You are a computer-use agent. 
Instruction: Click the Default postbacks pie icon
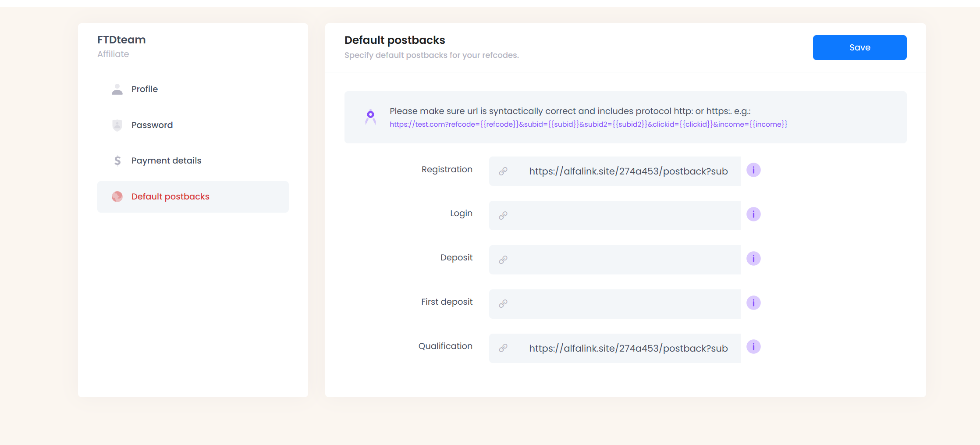117,197
